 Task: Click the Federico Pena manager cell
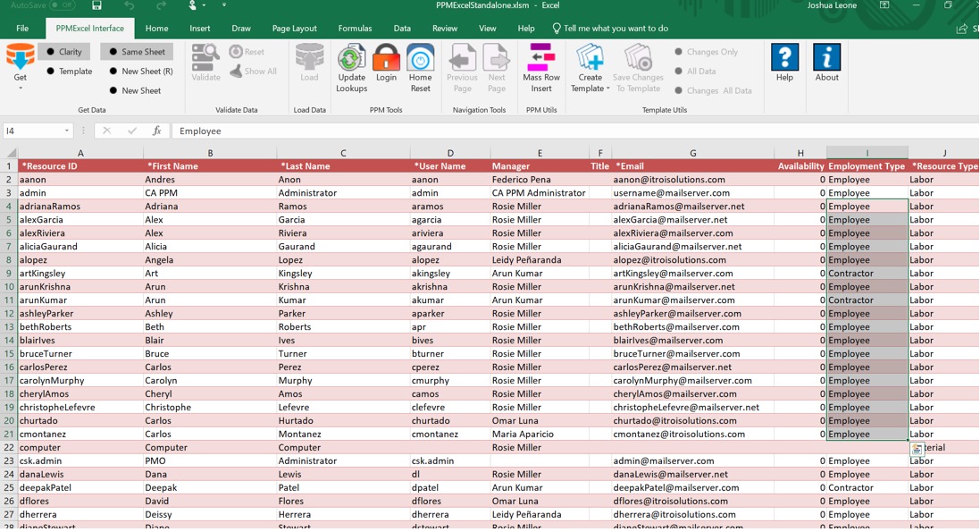coord(540,180)
